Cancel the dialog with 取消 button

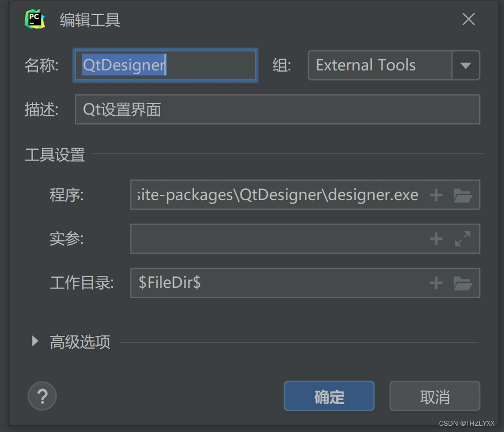pyautogui.click(x=435, y=396)
